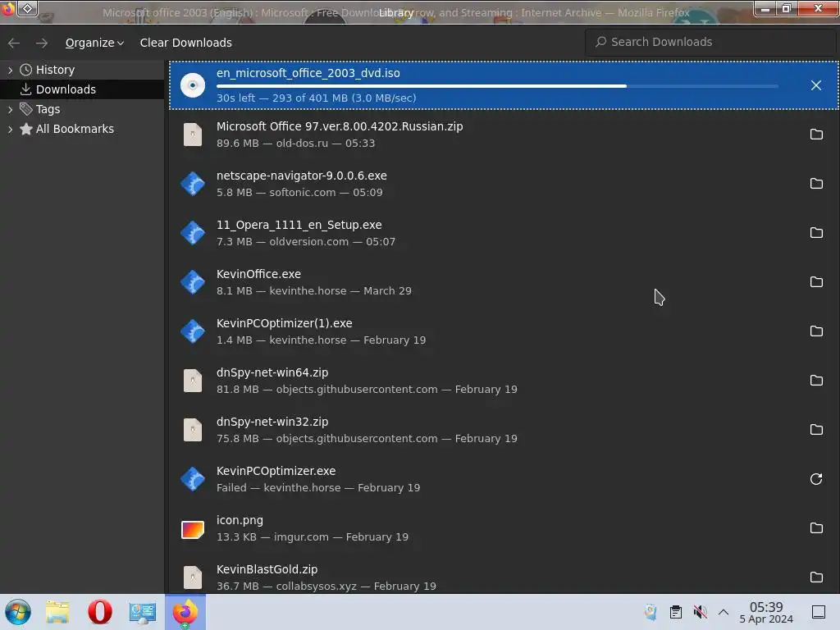Expand the History tree node

(10, 71)
